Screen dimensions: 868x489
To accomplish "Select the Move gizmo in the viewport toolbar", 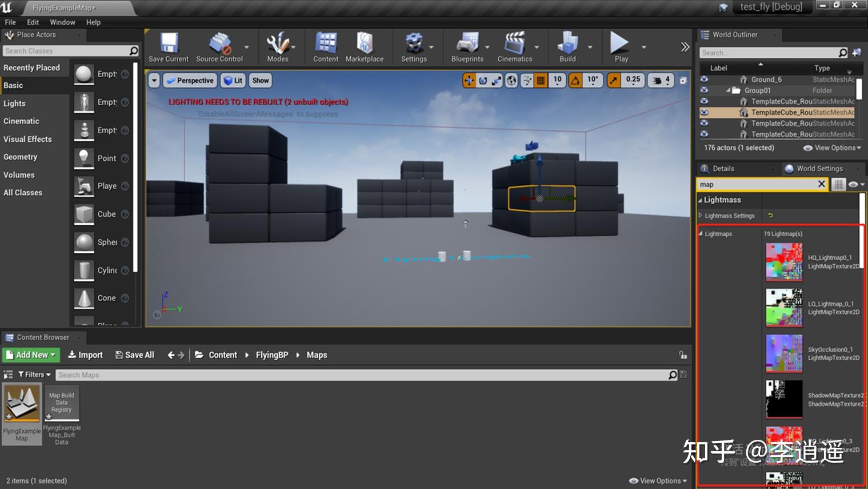I will (469, 80).
